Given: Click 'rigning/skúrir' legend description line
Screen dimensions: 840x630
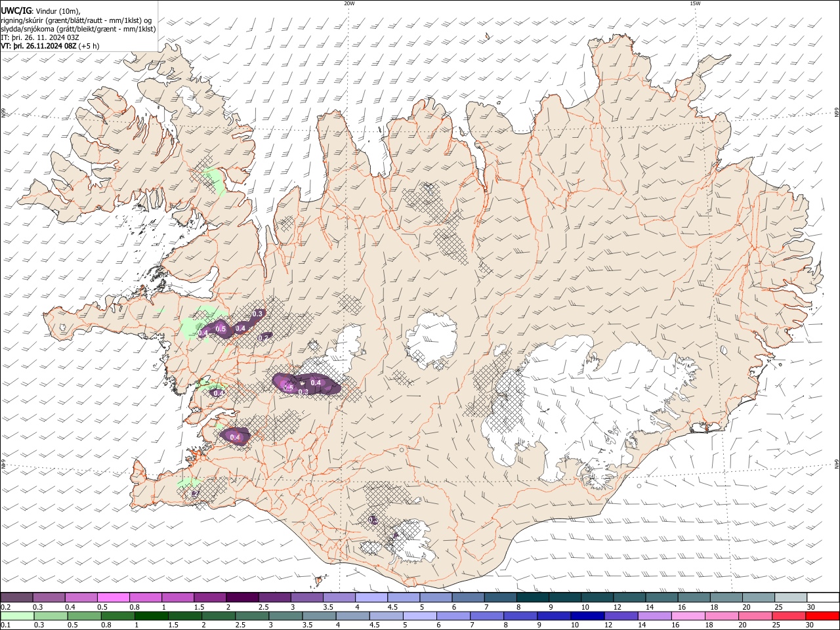Looking at the screenshot, I should pos(77,20).
